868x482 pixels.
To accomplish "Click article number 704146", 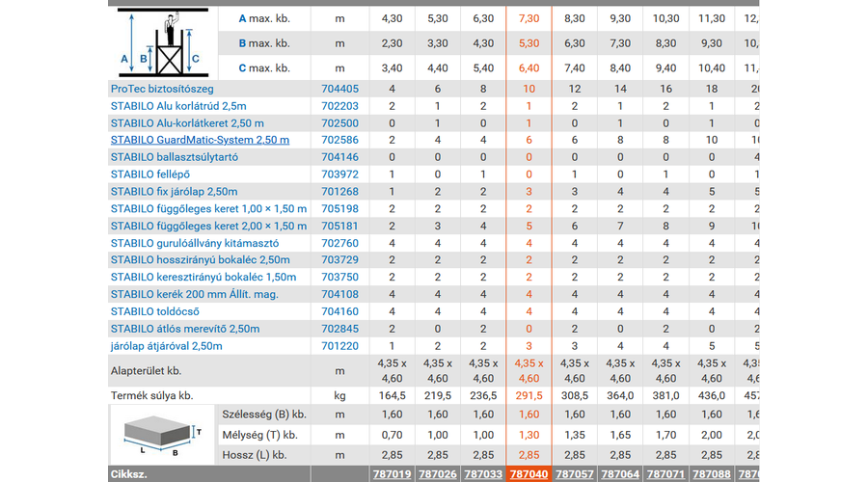I will point(339,157).
